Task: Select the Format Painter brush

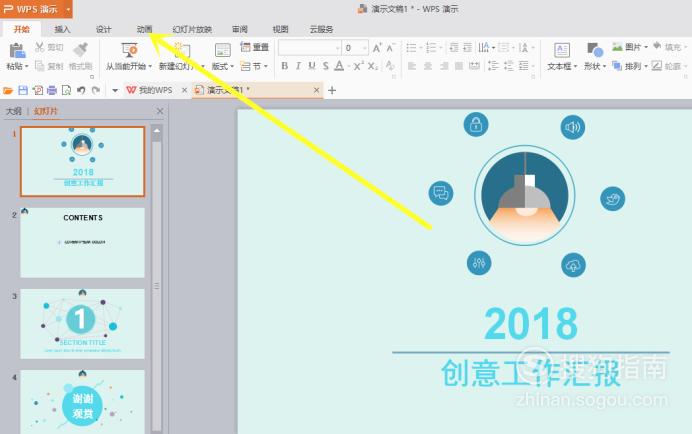Action: [x=81, y=50]
